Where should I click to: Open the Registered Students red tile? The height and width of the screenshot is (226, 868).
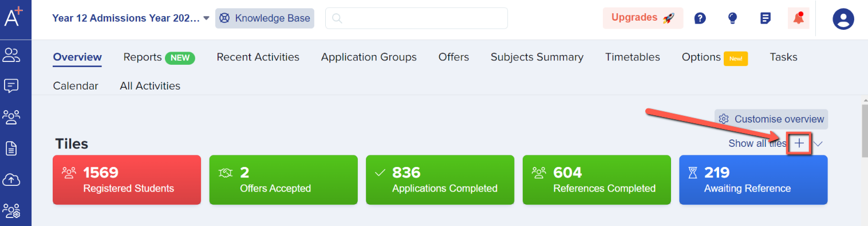point(127,180)
